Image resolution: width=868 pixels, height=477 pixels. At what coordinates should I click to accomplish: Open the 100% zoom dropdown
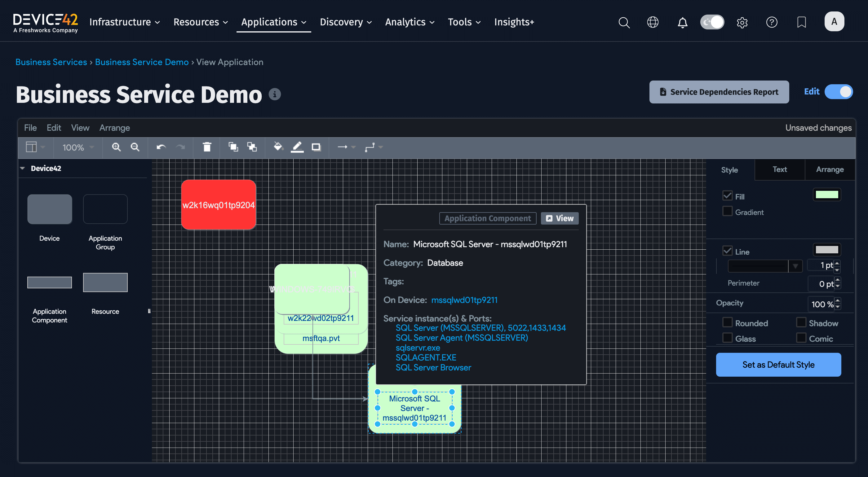(78, 147)
